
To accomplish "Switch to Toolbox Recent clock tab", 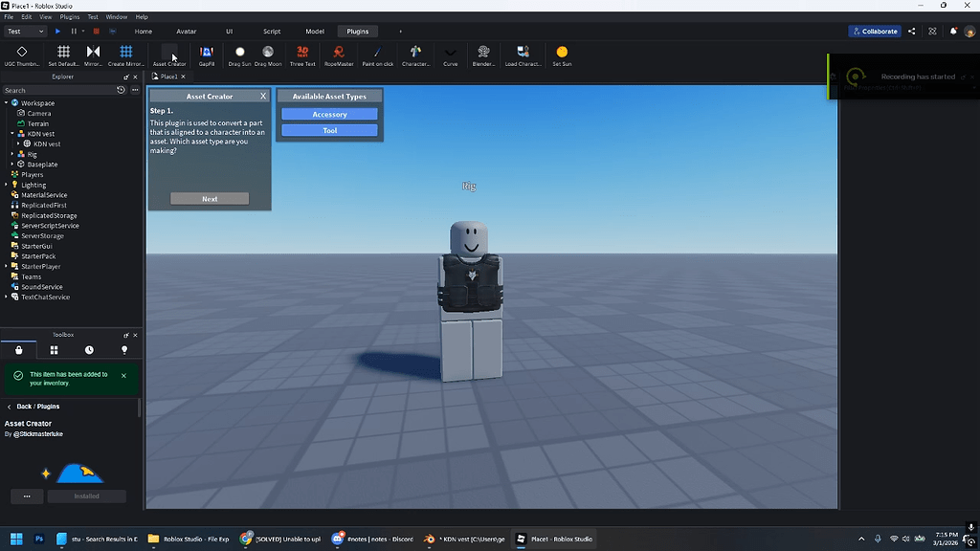I will coord(89,350).
